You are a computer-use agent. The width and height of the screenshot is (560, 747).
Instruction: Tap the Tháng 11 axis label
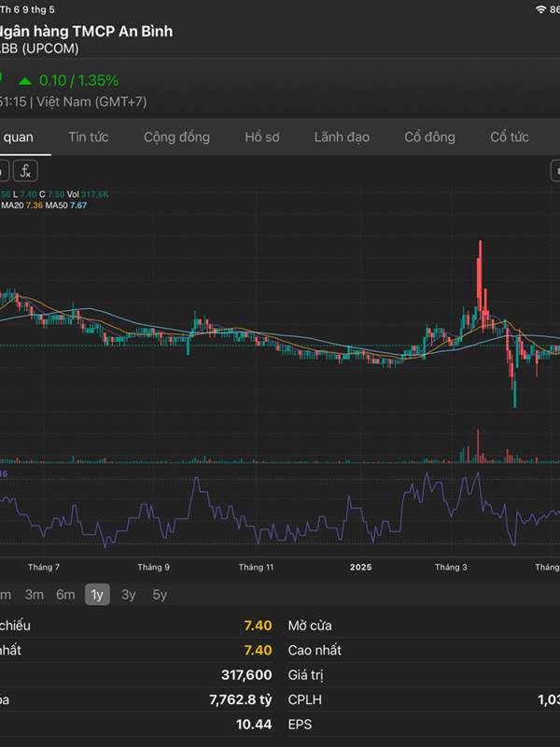[x=256, y=567]
